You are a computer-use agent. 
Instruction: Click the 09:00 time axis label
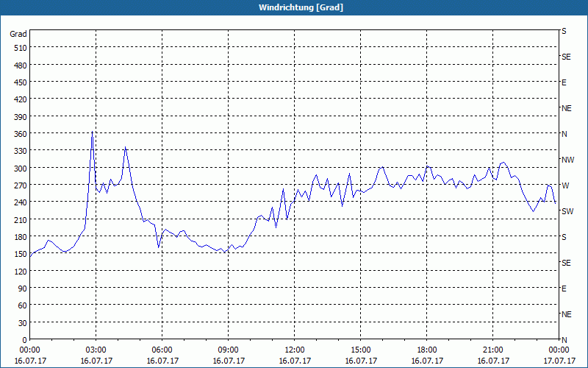pyautogui.click(x=229, y=350)
